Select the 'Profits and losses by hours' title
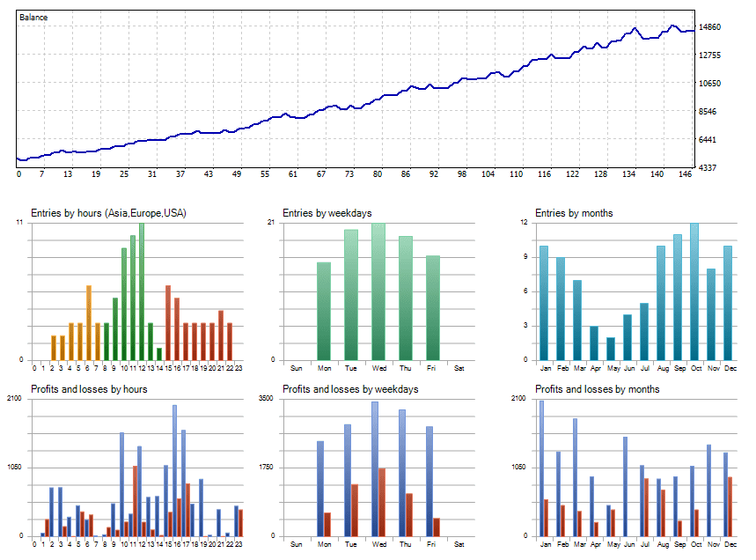 [89, 389]
